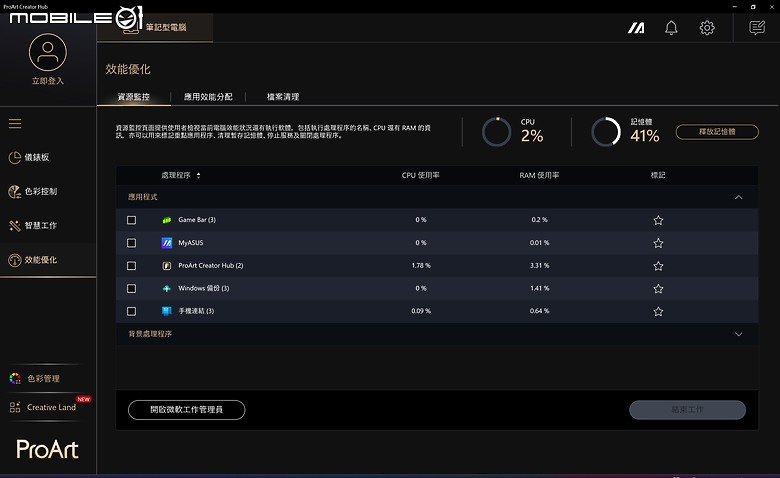Open settings gear icon

click(x=707, y=28)
